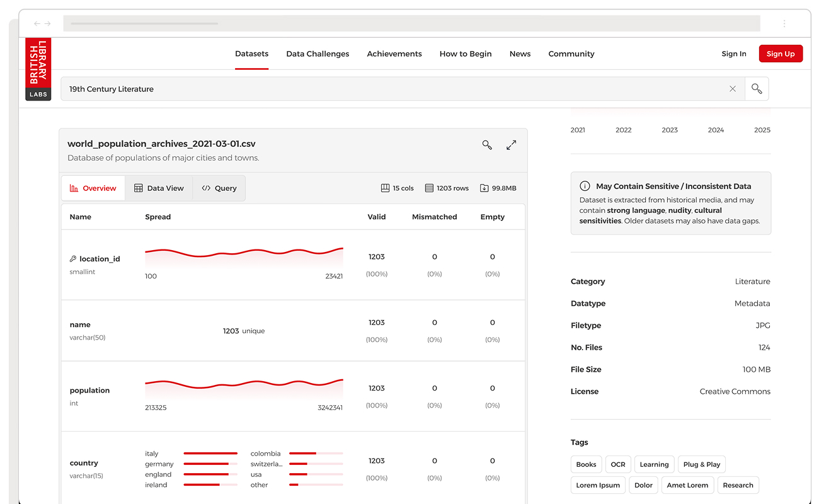Click the info icon in sensitive data notice
Image resolution: width=819 pixels, height=504 pixels.
(585, 186)
